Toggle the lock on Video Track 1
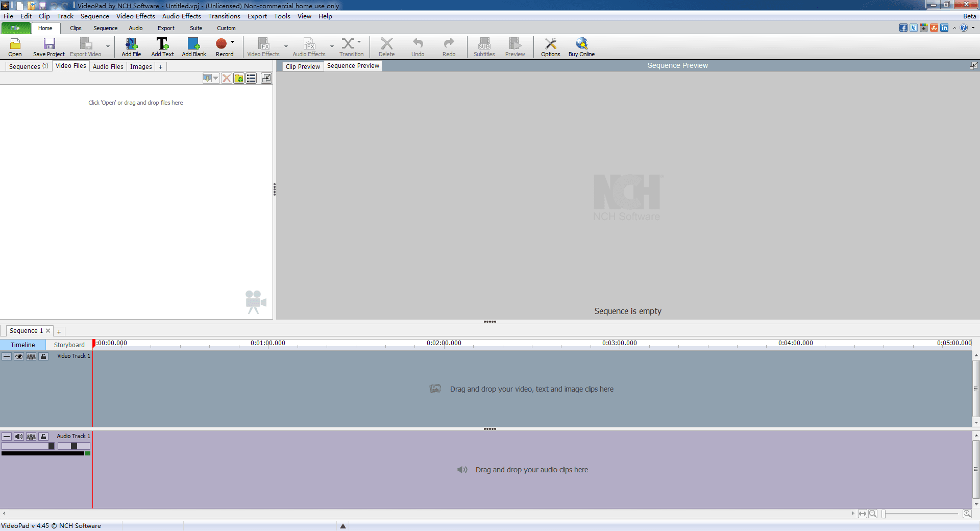The height and width of the screenshot is (531, 980). coord(43,356)
